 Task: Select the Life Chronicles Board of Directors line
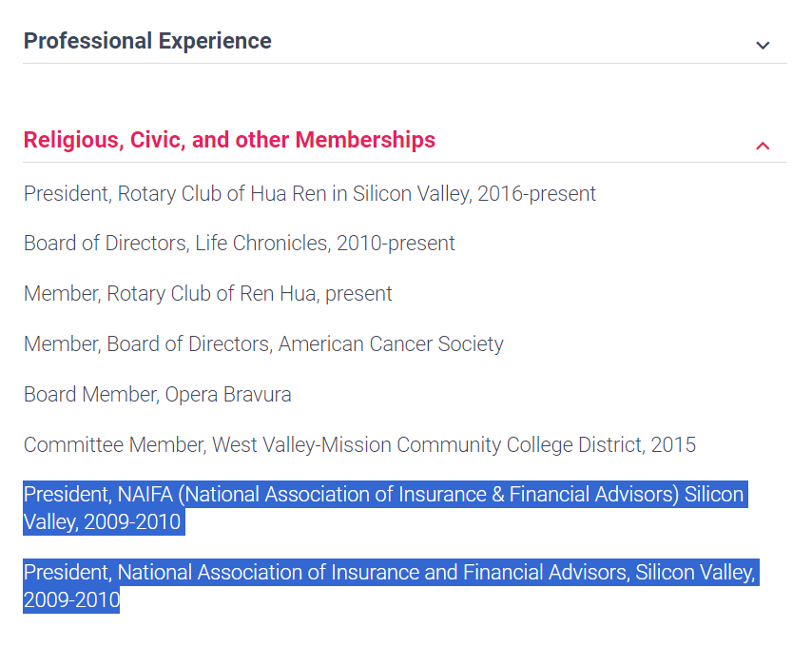click(240, 243)
